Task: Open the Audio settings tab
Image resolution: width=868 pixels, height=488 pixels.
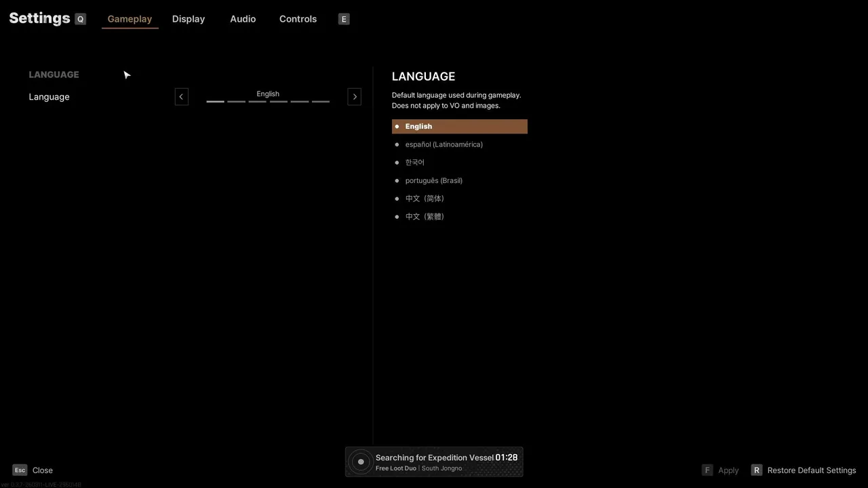Action: coord(243,19)
